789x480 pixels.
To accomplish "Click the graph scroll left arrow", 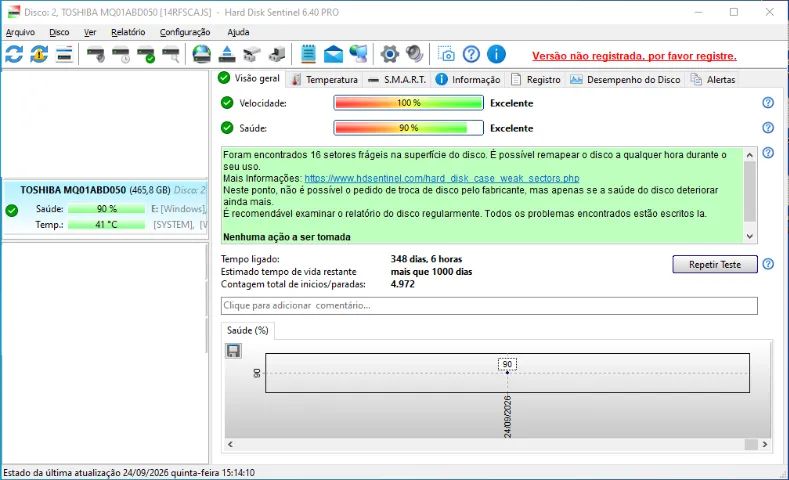I will [x=230, y=444].
